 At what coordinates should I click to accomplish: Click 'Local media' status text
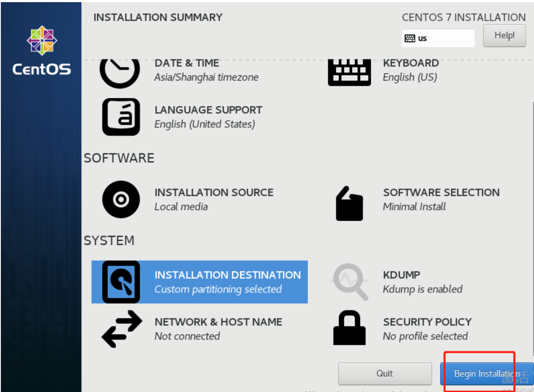tap(181, 207)
